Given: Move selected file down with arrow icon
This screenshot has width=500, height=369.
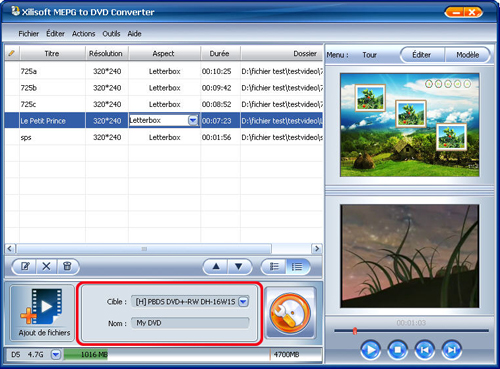Looking at the screenshot, I should pyautogui.click(x=239, y=266).
